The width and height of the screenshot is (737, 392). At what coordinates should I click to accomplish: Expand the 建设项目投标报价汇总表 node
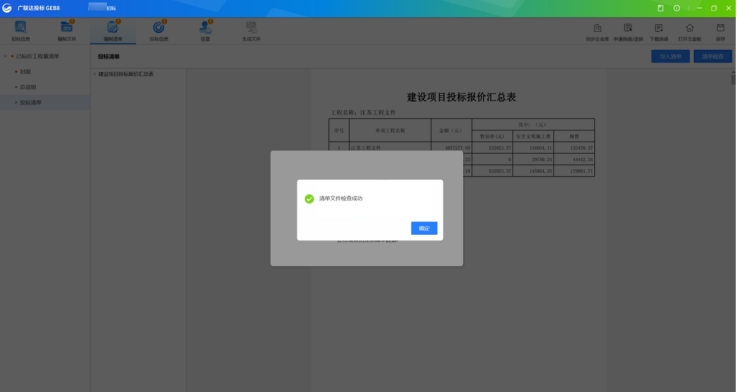(x=94, y=74)
